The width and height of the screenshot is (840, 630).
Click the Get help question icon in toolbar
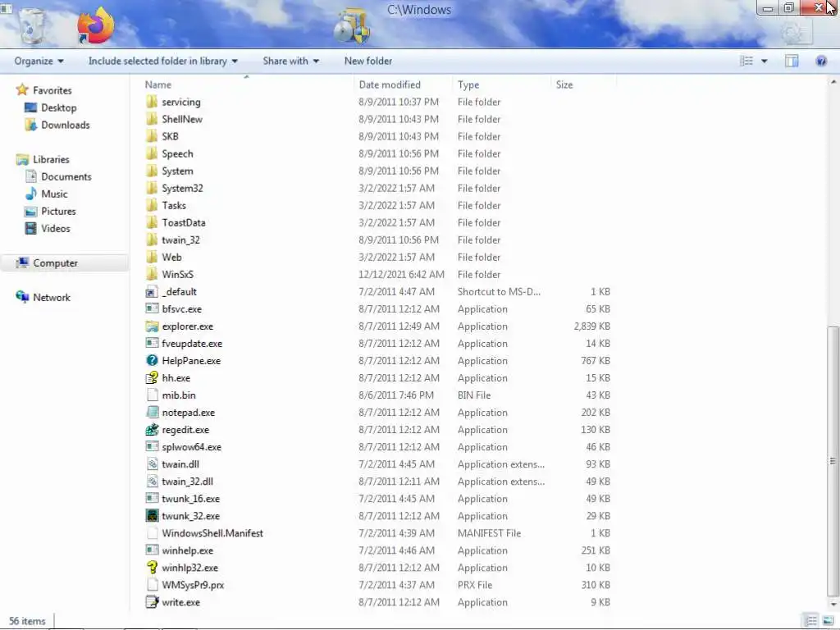820,61
